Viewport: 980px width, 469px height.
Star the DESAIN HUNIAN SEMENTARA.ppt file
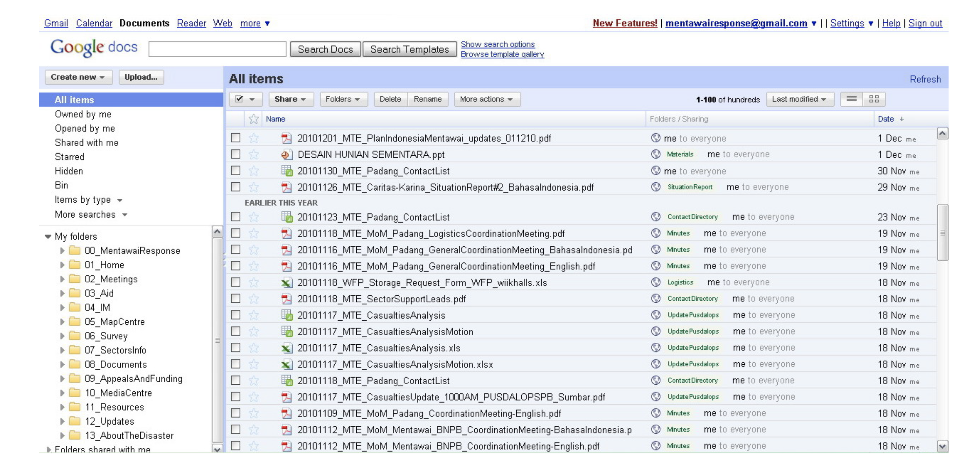[x=254, y=155]
